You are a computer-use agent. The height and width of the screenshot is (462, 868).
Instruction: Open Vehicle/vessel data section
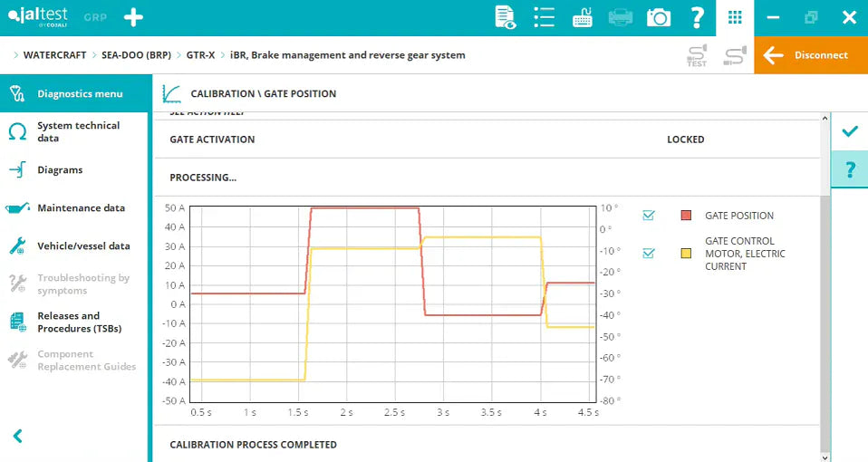pos(75,246)
